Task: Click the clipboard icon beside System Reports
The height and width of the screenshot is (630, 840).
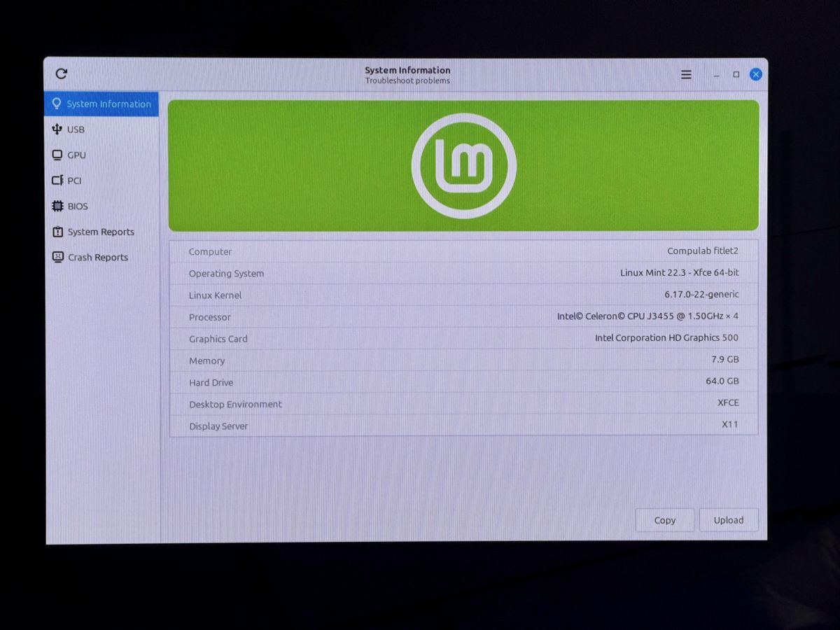Action: [x=57, y=232]
